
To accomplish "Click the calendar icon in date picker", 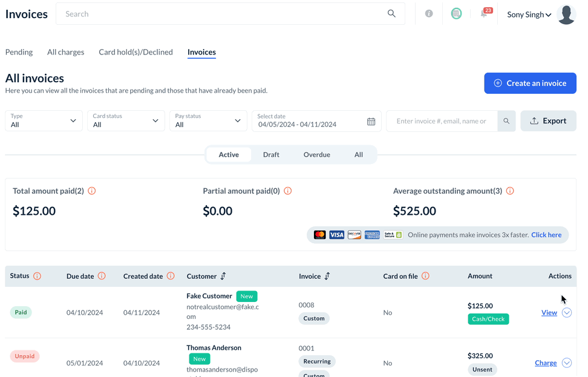I will pyautogui.click(x=371, y=121).
